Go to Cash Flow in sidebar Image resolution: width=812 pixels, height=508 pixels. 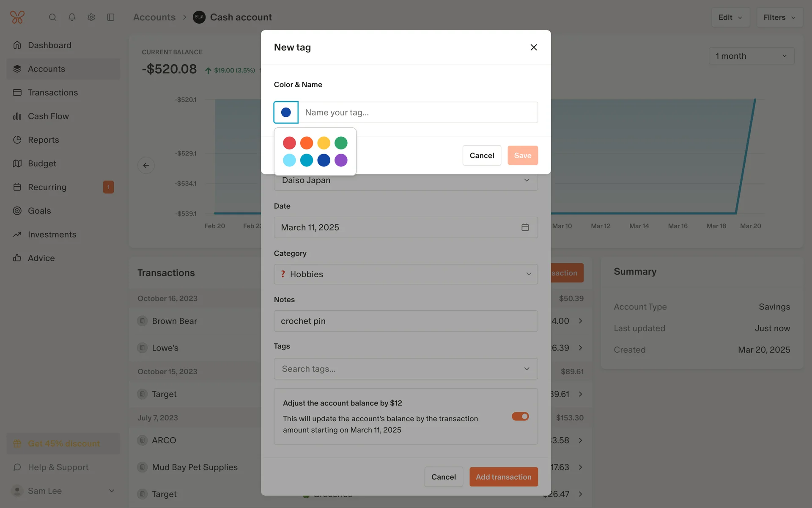(48, 116)
